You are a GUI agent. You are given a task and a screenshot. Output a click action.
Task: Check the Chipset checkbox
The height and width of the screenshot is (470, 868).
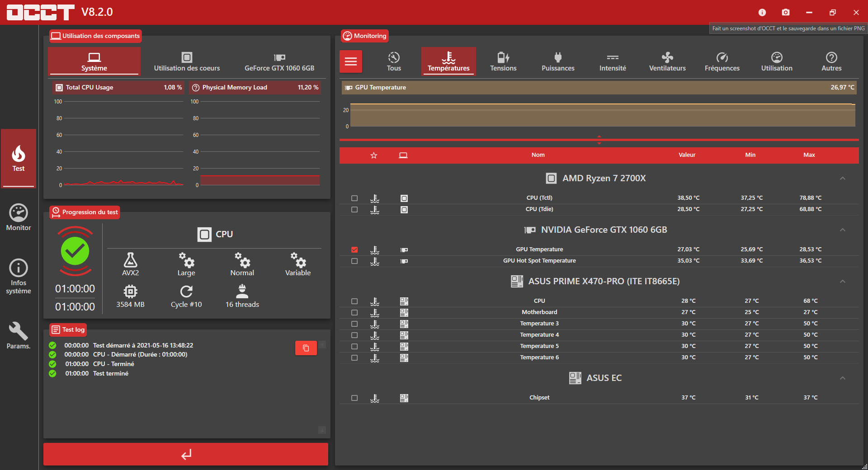(354, 398)
